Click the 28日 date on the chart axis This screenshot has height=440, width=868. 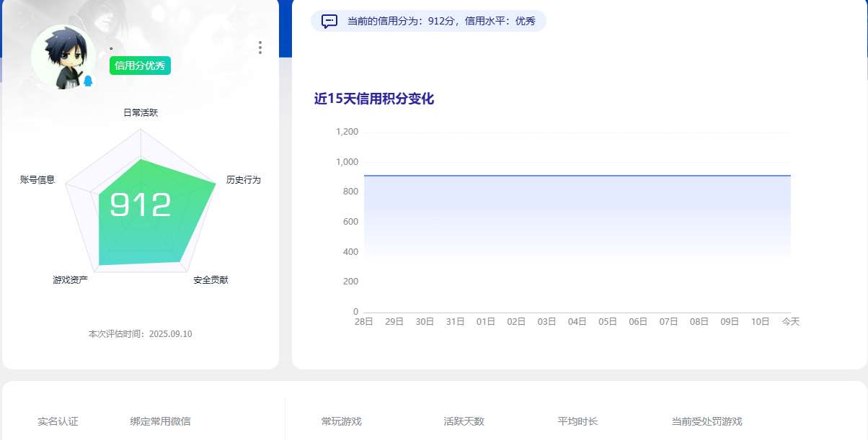coord(363,322)
